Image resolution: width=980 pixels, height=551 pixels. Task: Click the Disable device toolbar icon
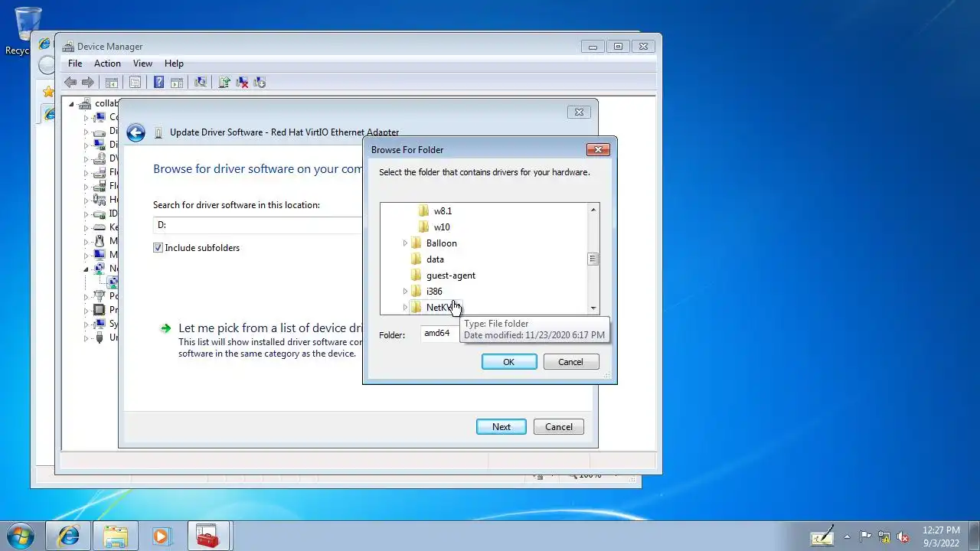pos(260,83)
